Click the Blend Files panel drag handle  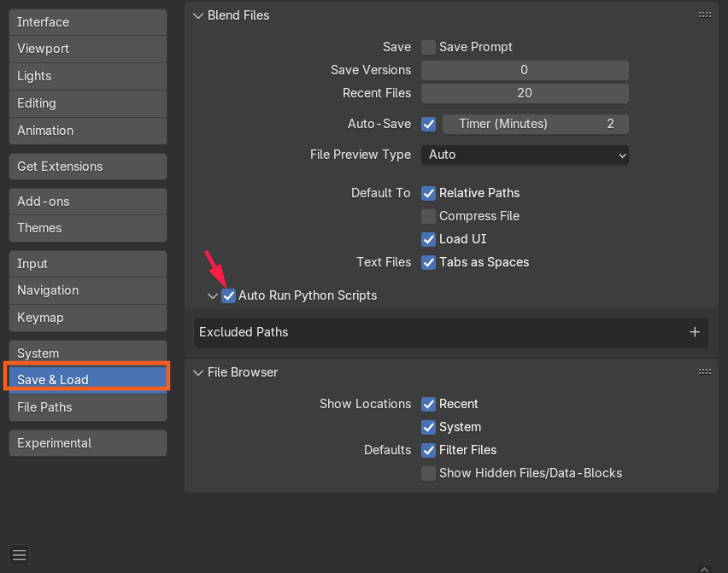[x=704, y=15]
